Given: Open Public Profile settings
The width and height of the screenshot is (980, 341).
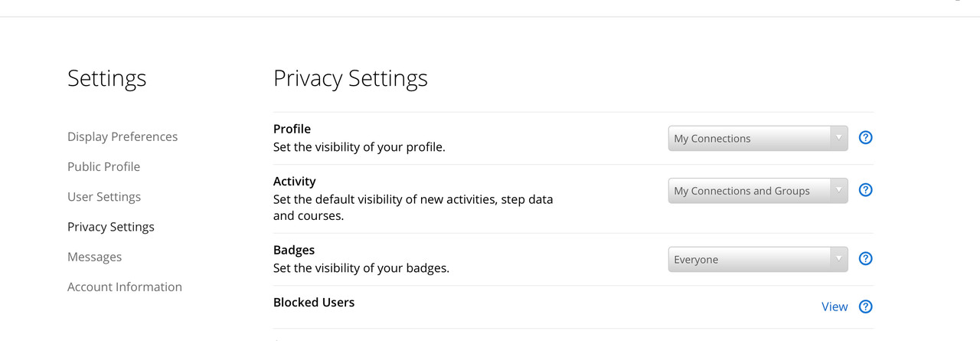Looking at the screenshot, I should tap(103, 166).
